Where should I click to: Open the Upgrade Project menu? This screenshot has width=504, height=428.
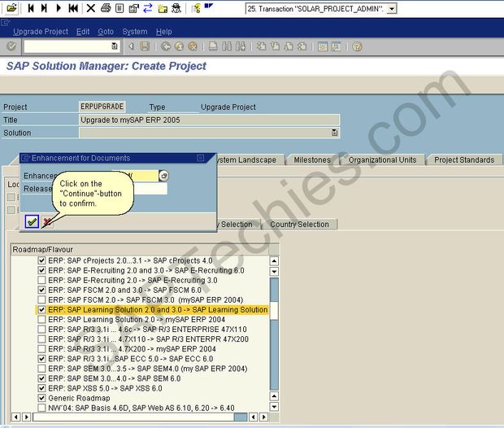[x=41, y=32]
